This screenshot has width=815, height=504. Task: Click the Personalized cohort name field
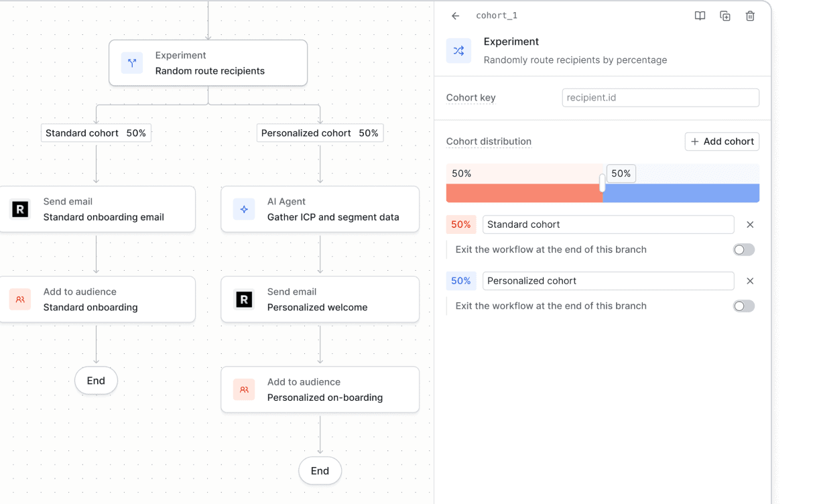(x=608, y=281)
